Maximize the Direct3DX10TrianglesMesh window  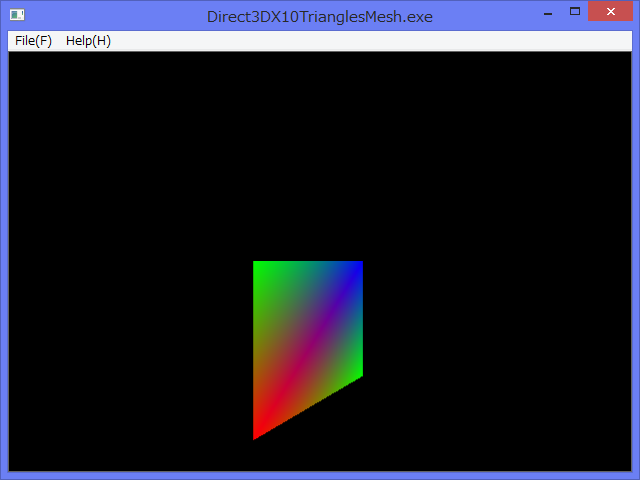point(575,11)
